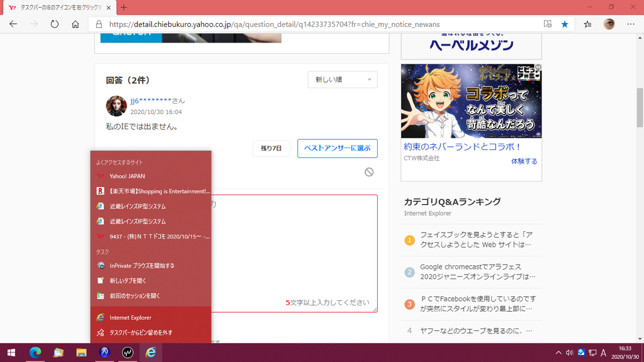The height and width of the screenshot is (362, 644).
Task: Open the 新しい順 sort dropdown
Action: click(342, 80)
